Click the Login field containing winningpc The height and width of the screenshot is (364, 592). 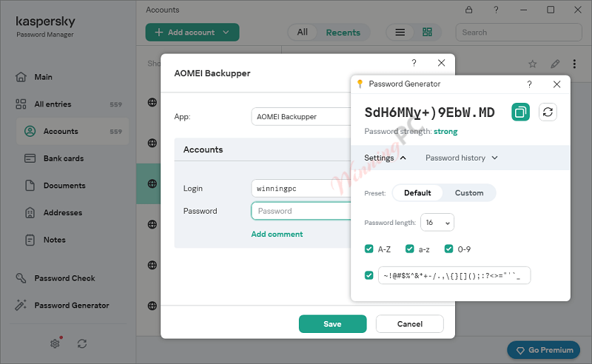[301, 189]
